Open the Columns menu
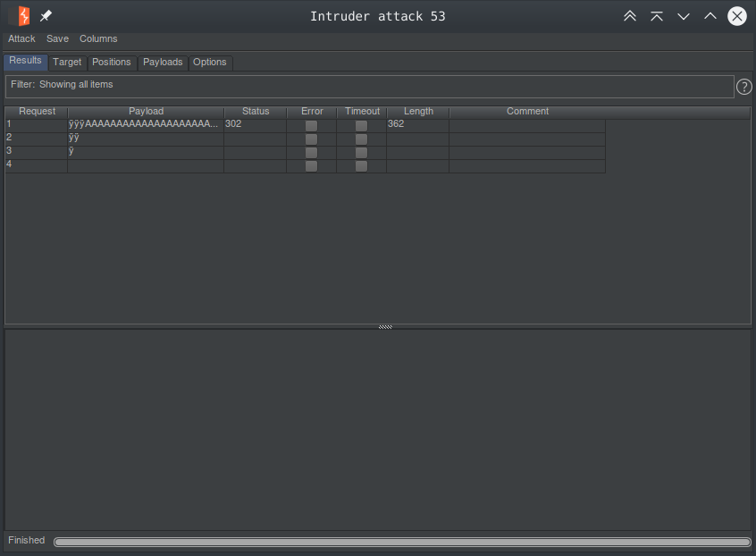Screen dimensions: 756x556 coord(98,39)
